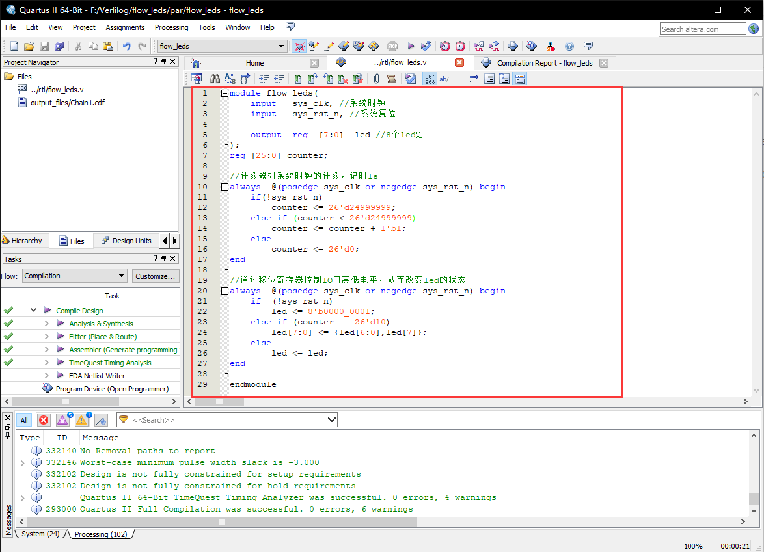Click the Stop Processing toolbar icon
The height and width of the screenshot is (553, 764).
[393, 46]
